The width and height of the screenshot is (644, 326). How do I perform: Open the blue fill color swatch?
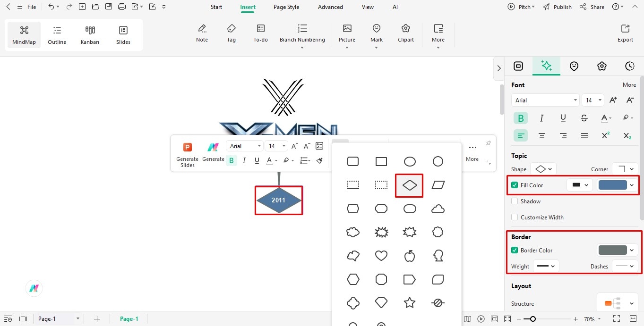(x=617, y=185)
